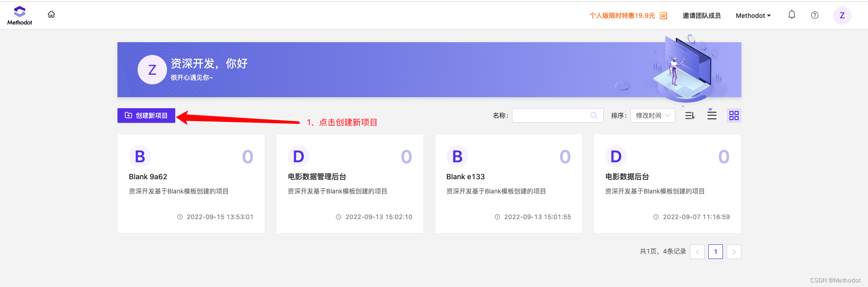The width and height of the screenshot is (868, 287).
Task: Click the 0 count on Blank e133 card
Action: click(565, 157)
